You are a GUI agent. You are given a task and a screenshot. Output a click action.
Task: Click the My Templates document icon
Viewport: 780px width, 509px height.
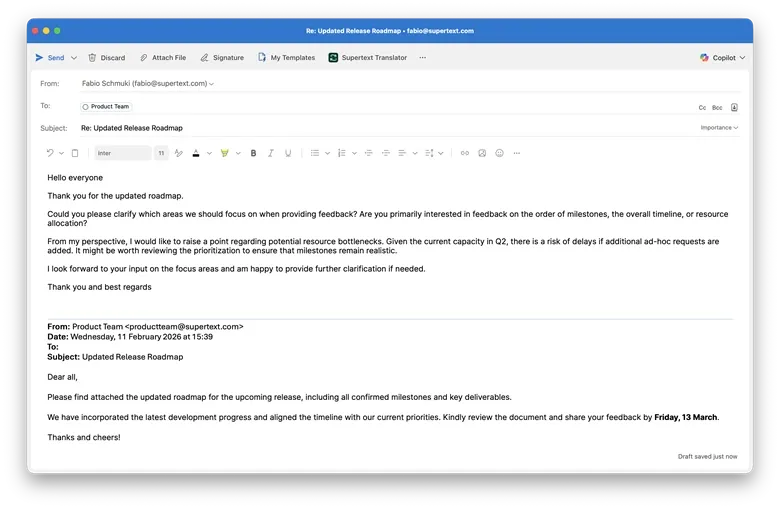tap(262, 58)
